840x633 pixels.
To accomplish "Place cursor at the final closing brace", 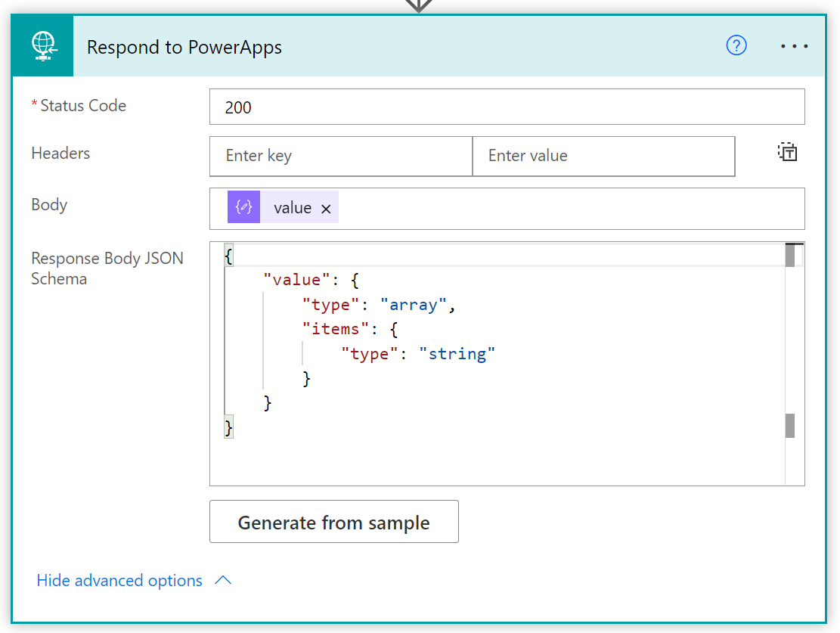I will point(229,428).
